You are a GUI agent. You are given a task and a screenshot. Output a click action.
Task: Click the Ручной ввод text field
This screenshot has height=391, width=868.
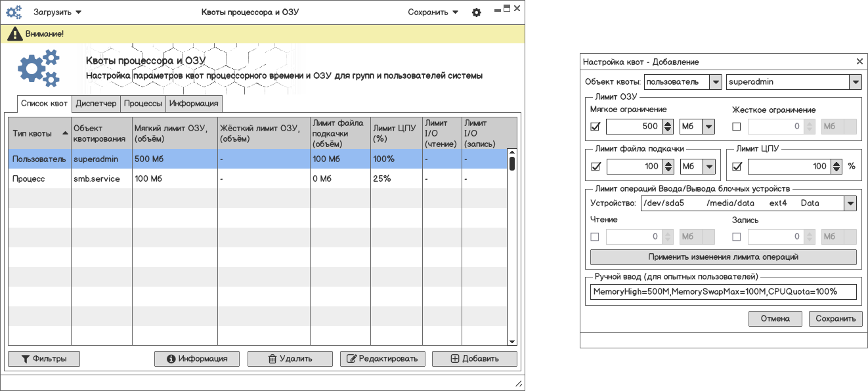[x=723, y=291]
